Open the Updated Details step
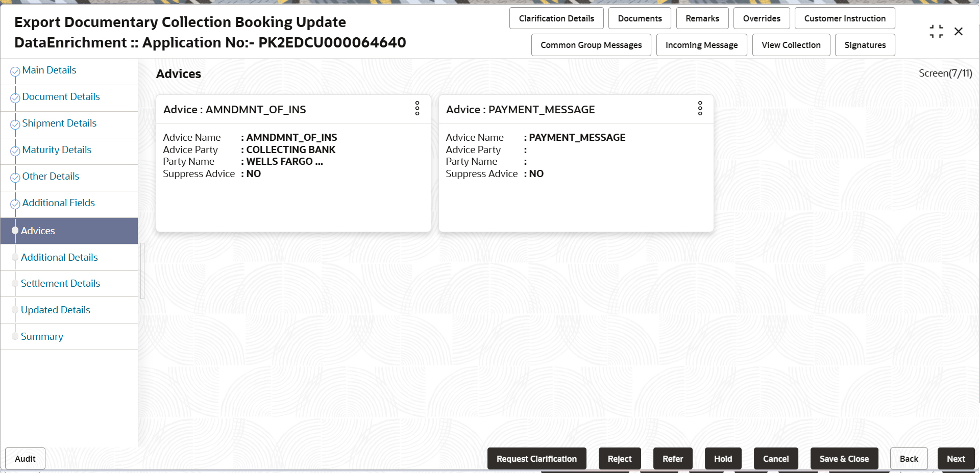This screenshot has width=980, height=473. click(x=56, y=310)
